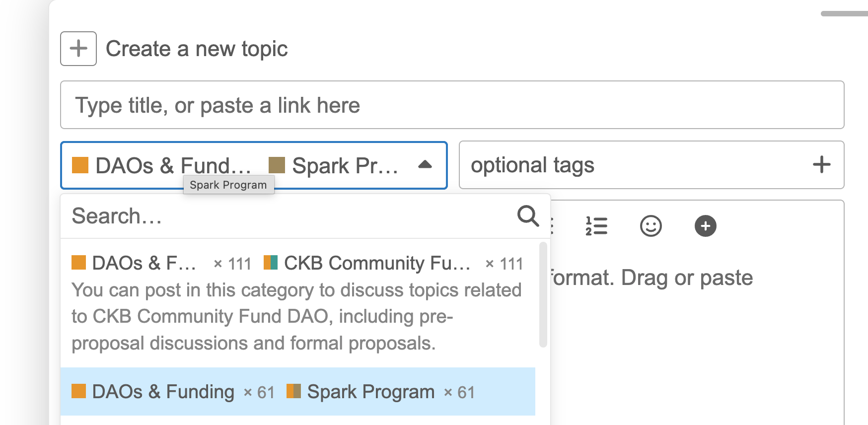Viewport: 868px width, 425px height.
Task: Click the DAOs & Fund… selected category label
Action: [x=173, y=166]
